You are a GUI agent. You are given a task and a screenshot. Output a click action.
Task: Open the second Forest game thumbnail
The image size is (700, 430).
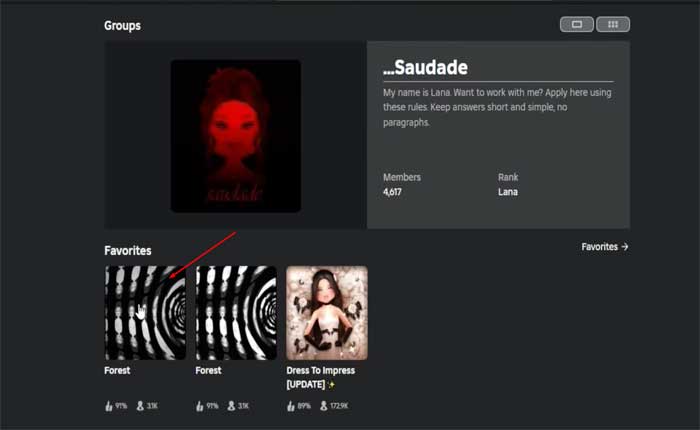click(x=236, y=313)
